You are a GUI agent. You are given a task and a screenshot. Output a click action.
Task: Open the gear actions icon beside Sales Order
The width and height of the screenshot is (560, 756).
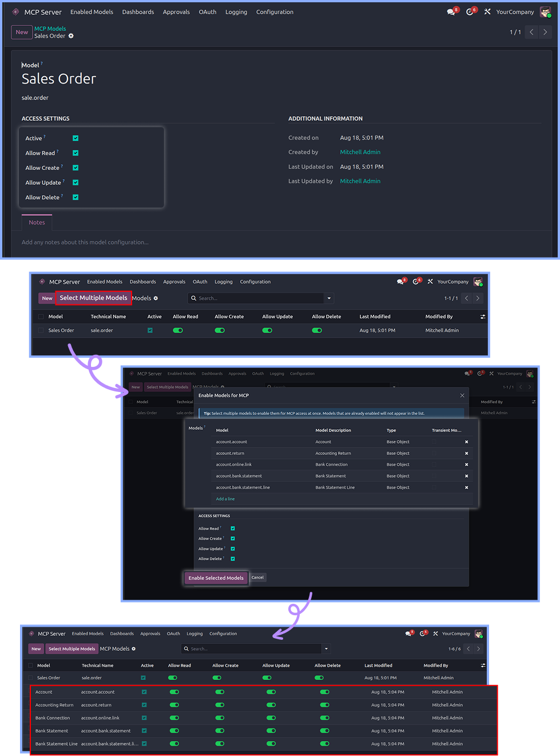point(71,36)
